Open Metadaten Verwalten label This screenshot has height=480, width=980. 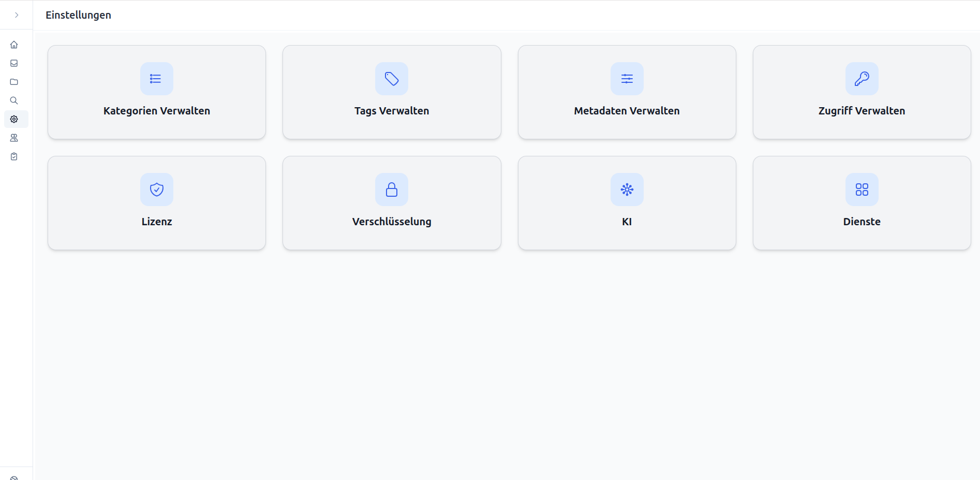pyautogui.click(x=627, y=111)
